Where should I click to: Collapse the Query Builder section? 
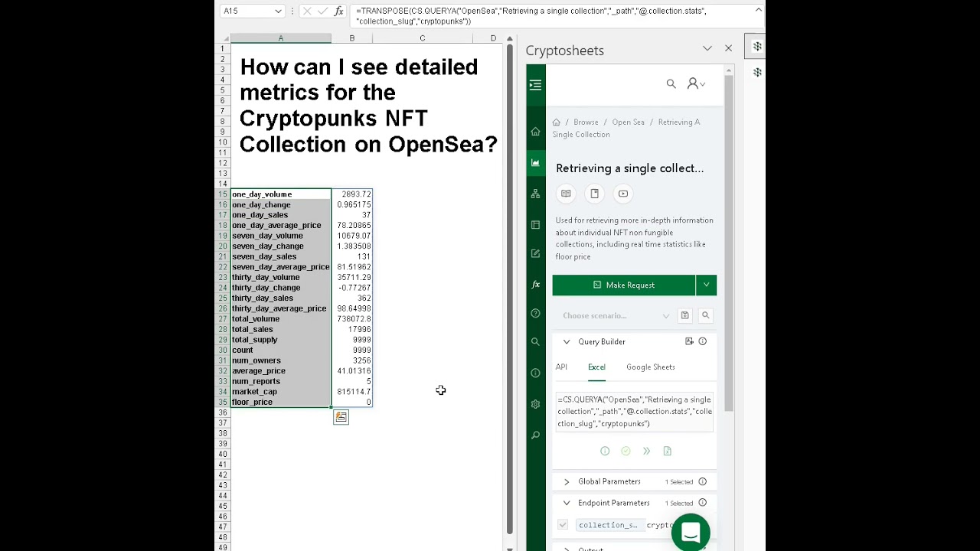[x=567, y=341]
